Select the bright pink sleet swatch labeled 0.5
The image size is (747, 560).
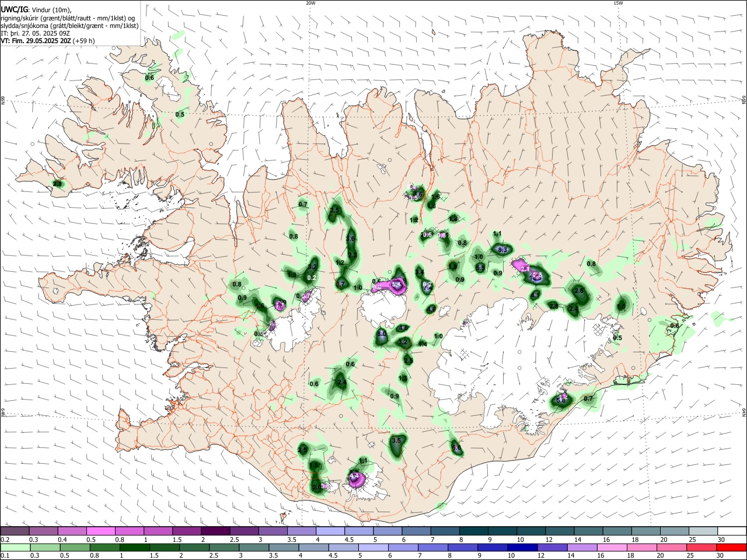[x=100, y=531]
